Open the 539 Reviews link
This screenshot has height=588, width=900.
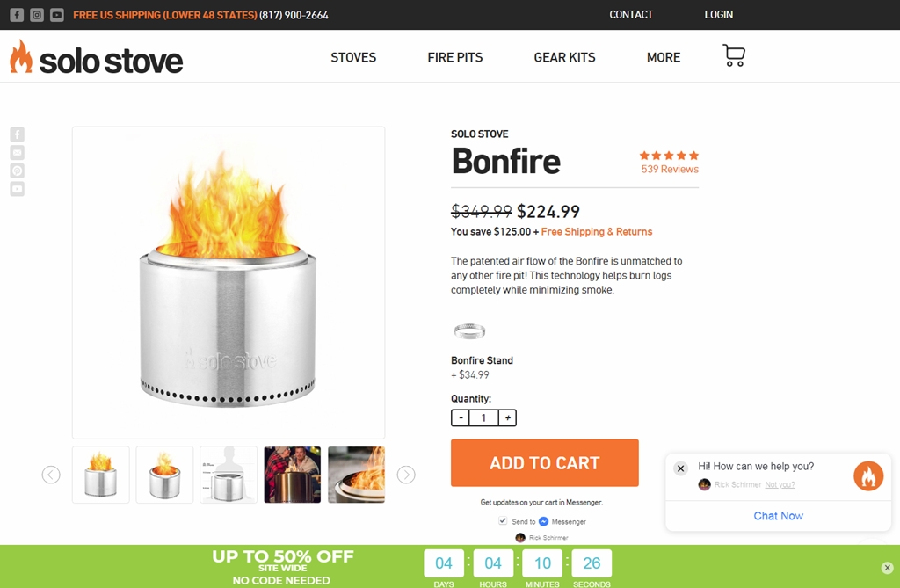pos(670,170)
